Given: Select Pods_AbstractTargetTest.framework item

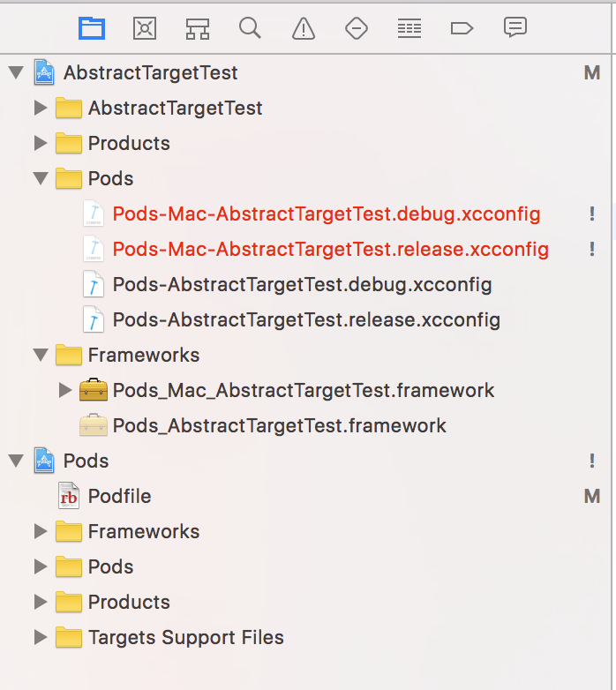Looking at the screenshot, I should coord(279,425).
